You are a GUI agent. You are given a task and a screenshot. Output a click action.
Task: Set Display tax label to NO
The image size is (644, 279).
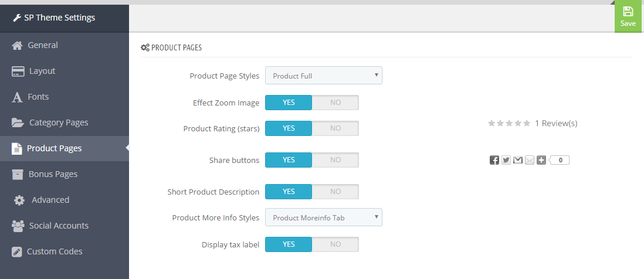[335, 244]
